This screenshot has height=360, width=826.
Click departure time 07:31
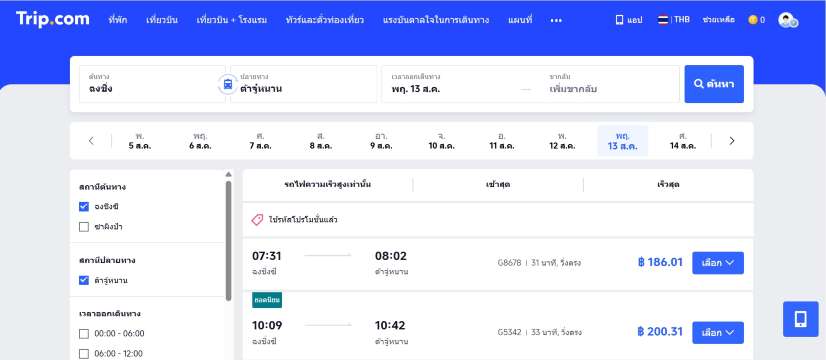pos(267,256)
